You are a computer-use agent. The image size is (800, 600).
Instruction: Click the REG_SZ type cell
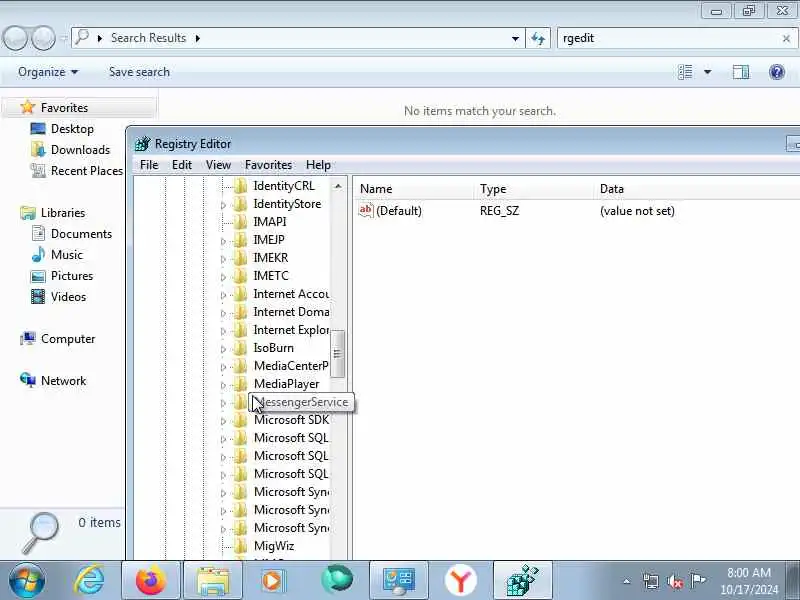tap(499, 211)
